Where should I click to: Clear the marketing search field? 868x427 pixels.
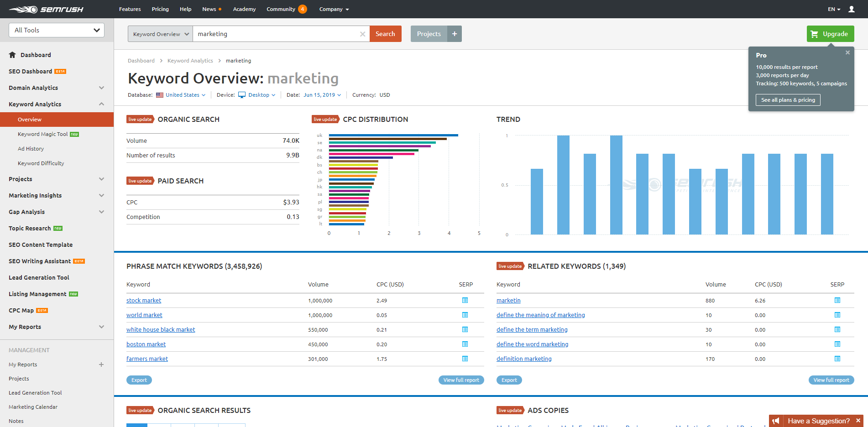coord(362,34)
